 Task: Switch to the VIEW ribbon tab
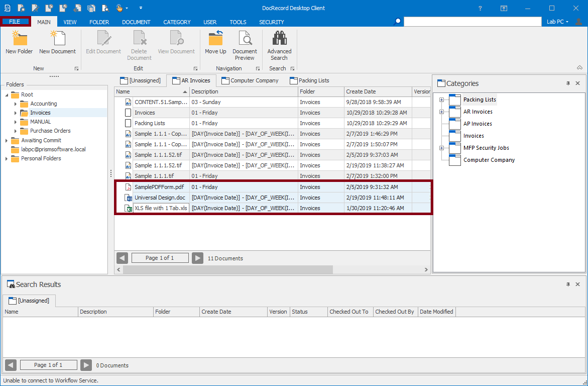pyautogui.click(x=70, y=22)
